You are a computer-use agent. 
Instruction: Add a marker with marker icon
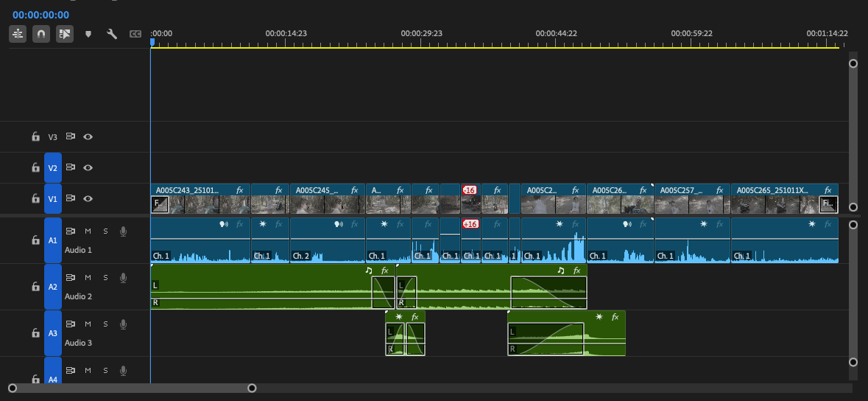pyautogui.click(x=88, y=34)
